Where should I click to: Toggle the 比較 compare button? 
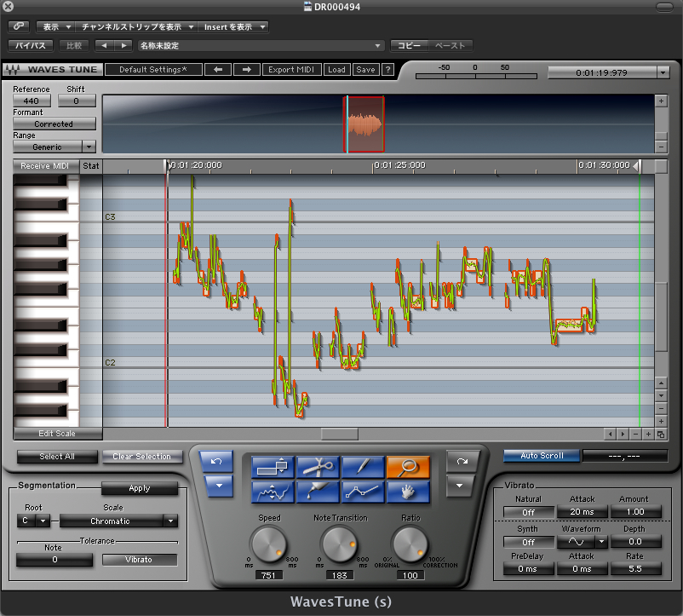click(x=73, y=45)
